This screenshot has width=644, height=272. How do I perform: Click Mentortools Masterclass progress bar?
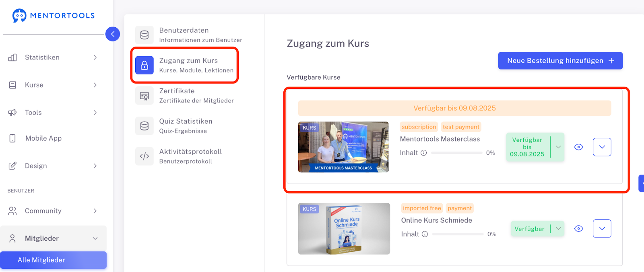point(456,153)
